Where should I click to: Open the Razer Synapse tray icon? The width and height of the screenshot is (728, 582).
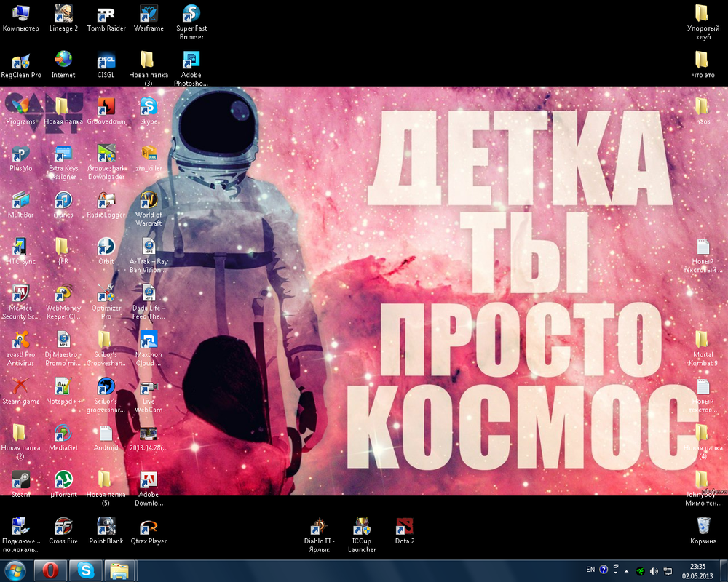(640, 570)
